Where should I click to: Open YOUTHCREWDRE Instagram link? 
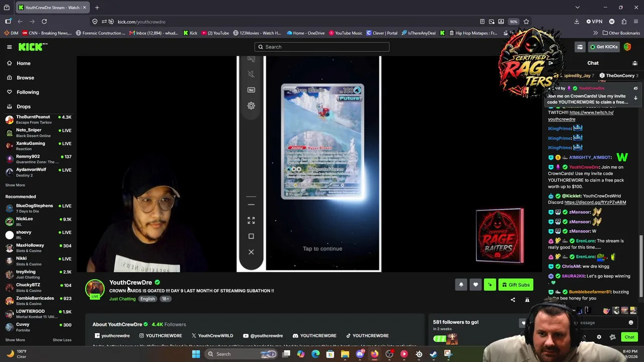pos(160,336)
